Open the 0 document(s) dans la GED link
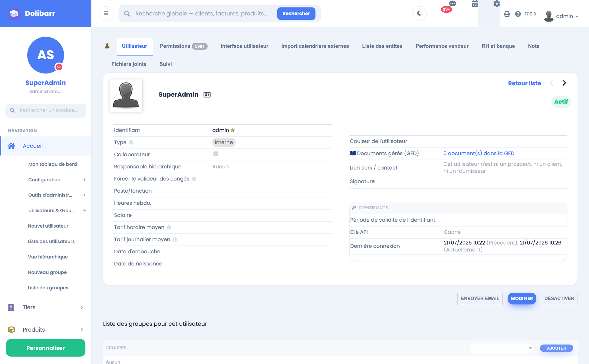The image size is (589, 364). point(479,153)
